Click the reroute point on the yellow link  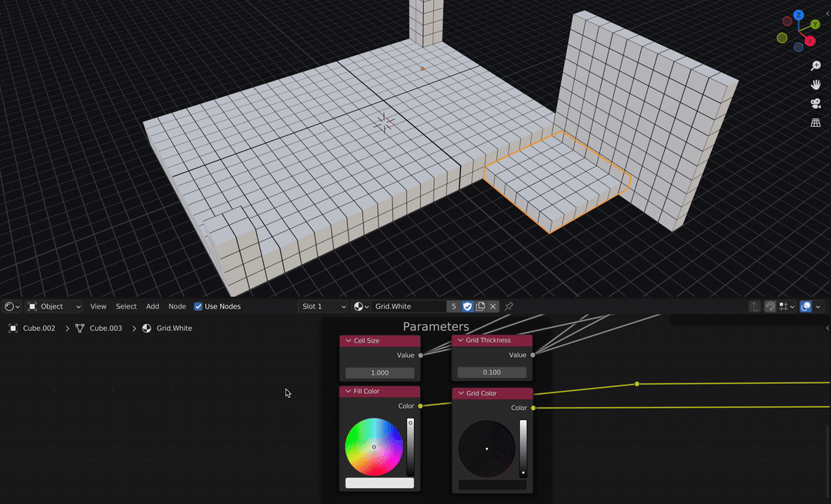[637, 384]
